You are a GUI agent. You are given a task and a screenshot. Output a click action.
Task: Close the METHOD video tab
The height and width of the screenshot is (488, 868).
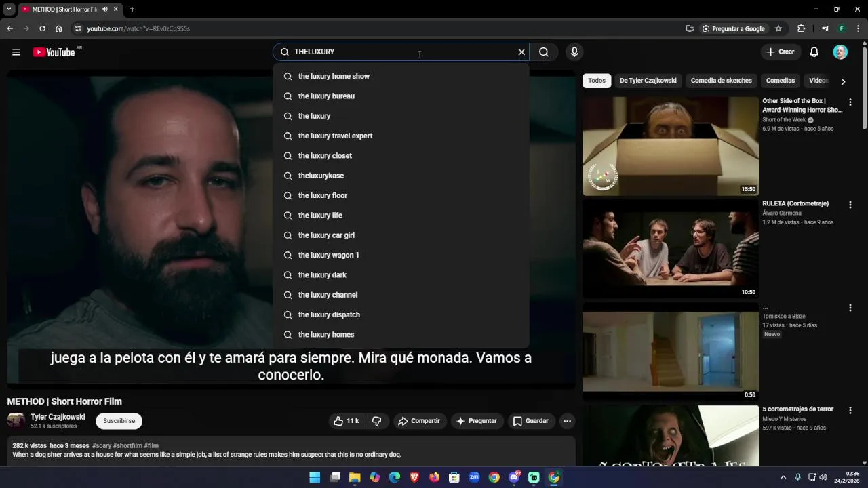(x=115, y=9)
